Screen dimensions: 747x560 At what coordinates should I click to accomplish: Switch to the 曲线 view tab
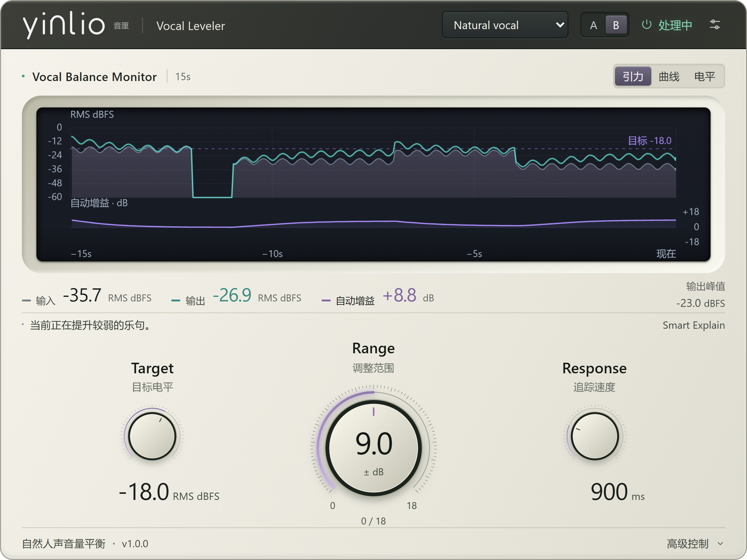point(669,76)
